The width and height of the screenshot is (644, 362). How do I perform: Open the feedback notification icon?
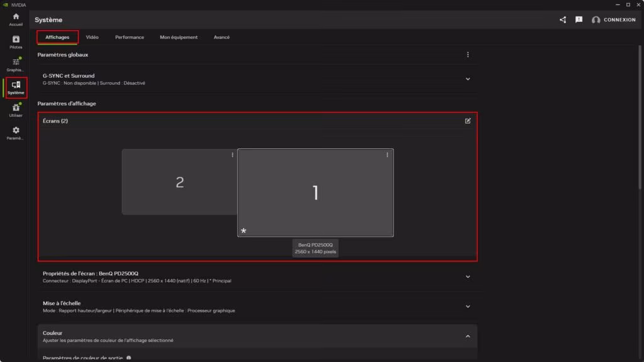tap(579, 19)
